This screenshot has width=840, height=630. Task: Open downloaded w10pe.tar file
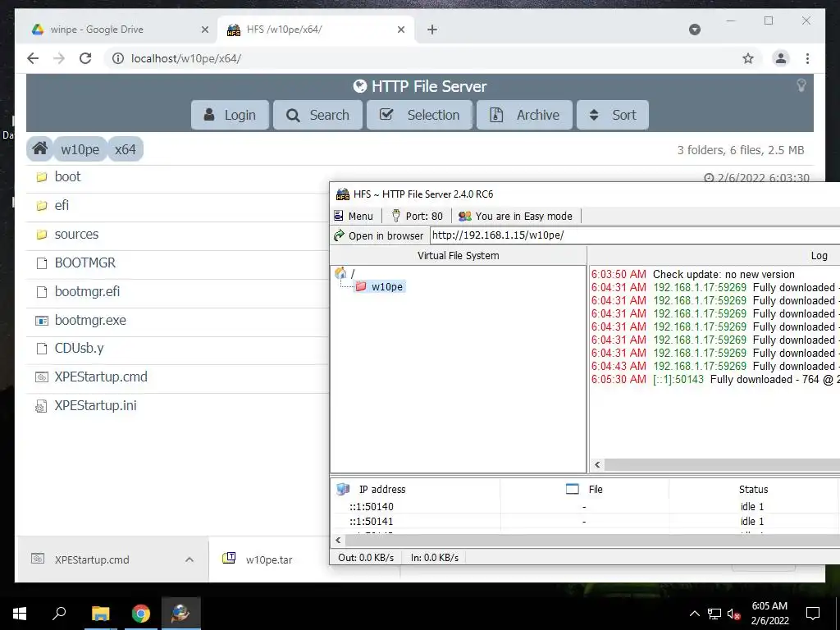coord(269,559)
